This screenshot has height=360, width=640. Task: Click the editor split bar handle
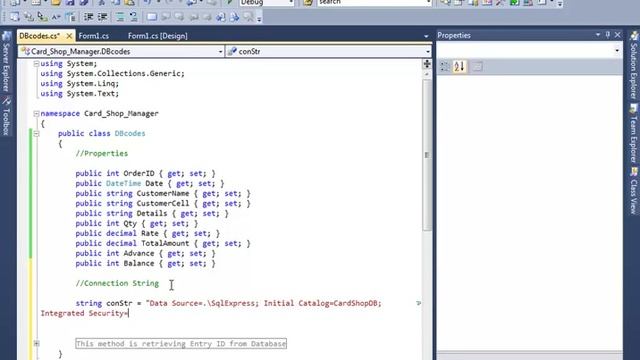427,64
